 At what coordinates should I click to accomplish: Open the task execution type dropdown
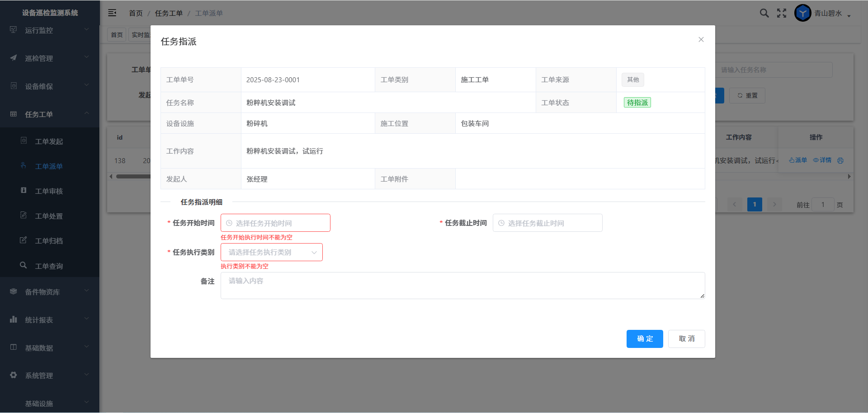(x=271, y=252)
